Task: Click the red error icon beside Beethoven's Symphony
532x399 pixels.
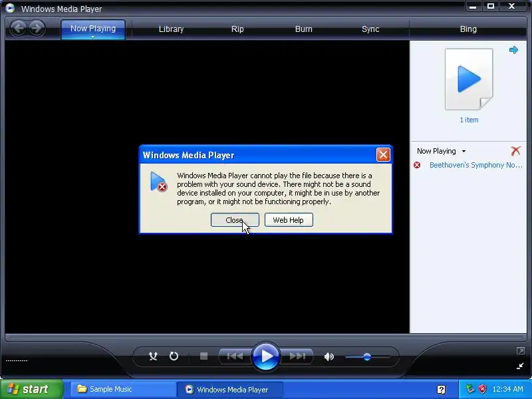Action: point(417,165)
